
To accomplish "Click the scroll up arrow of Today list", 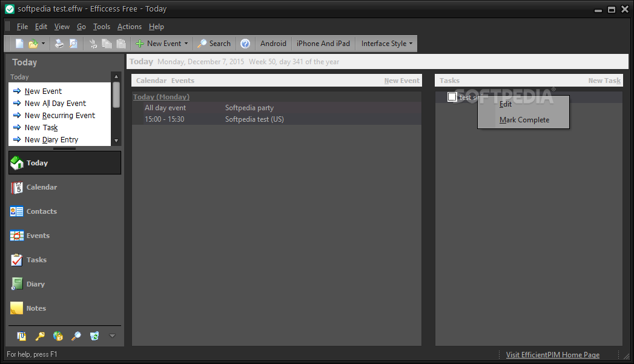I will click(x=116, y=76).
